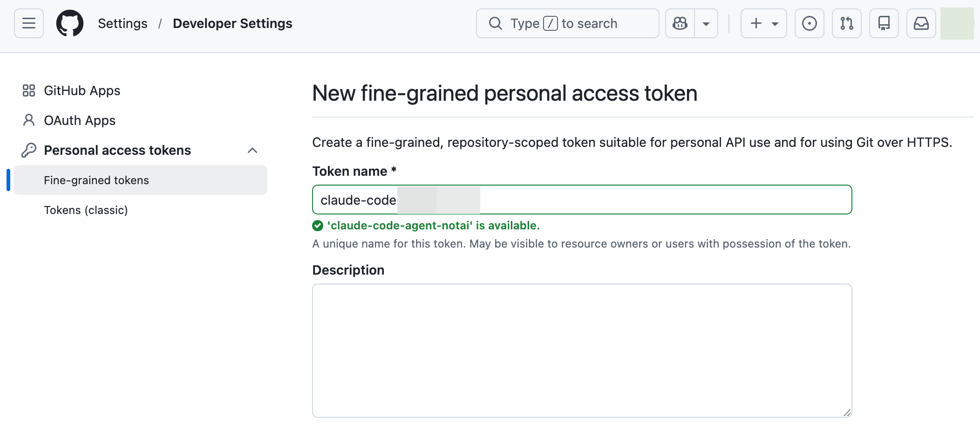980x428 pixels.
Task: Select Fine-grained tokens in sidebar
Action: (x=96, y=180)
